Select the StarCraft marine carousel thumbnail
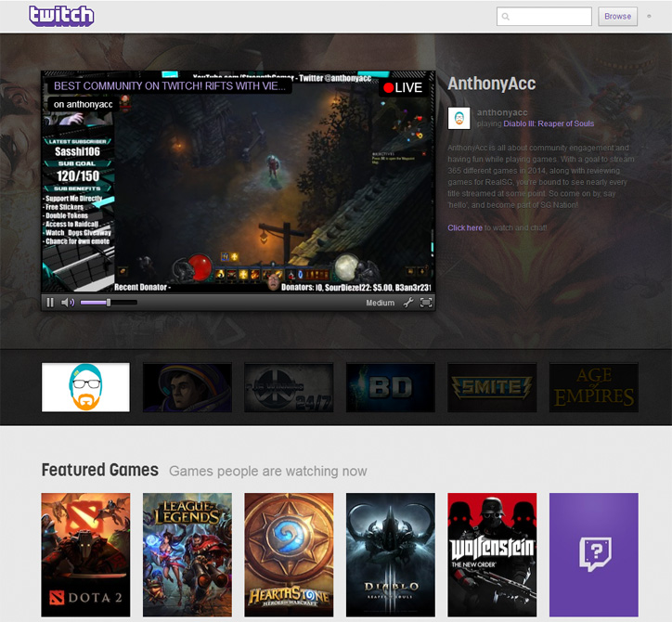This screenshot has width=672, height=622. 187,387
